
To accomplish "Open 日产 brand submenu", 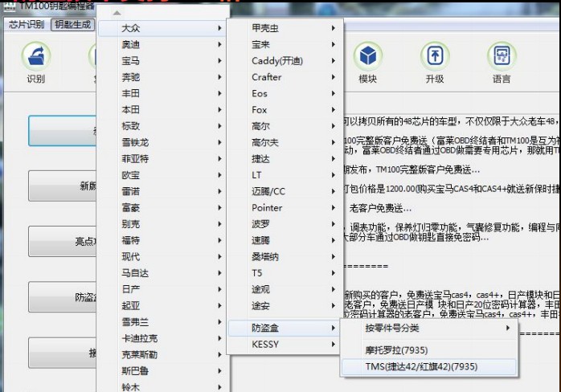I will [162, 289].
